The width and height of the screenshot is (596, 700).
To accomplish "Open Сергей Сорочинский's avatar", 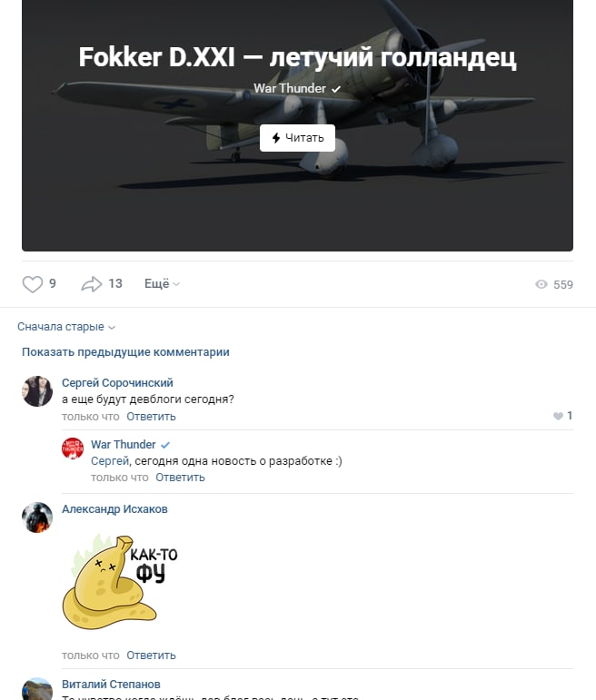I will [x=37, y=391].
